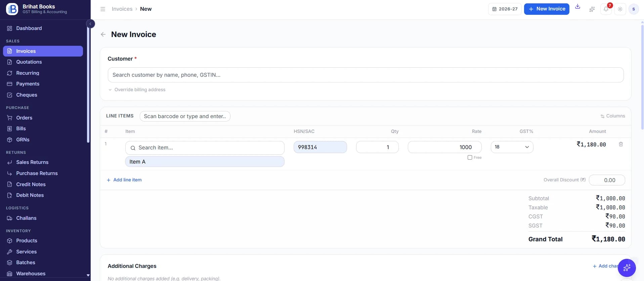Collapse the sidebar with the chevron button
The height and width of the screenshot is (281, 644).
click(90, 24)
